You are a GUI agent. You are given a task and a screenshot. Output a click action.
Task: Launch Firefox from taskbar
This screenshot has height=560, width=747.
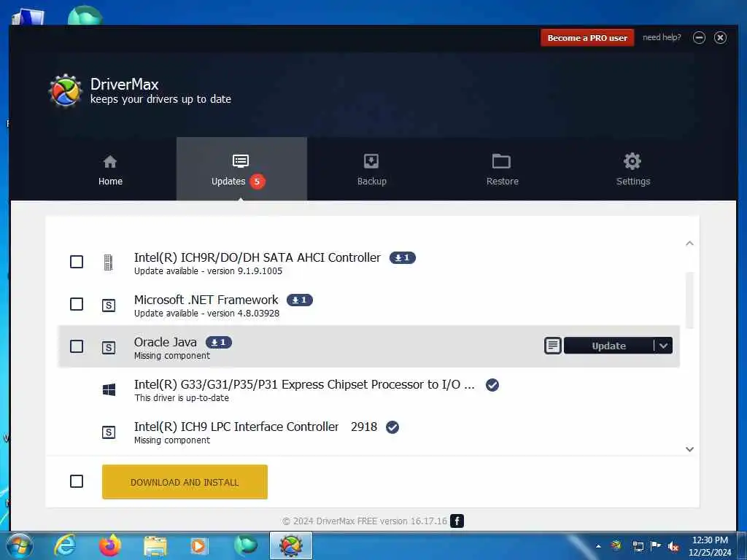tap(110, 546)
